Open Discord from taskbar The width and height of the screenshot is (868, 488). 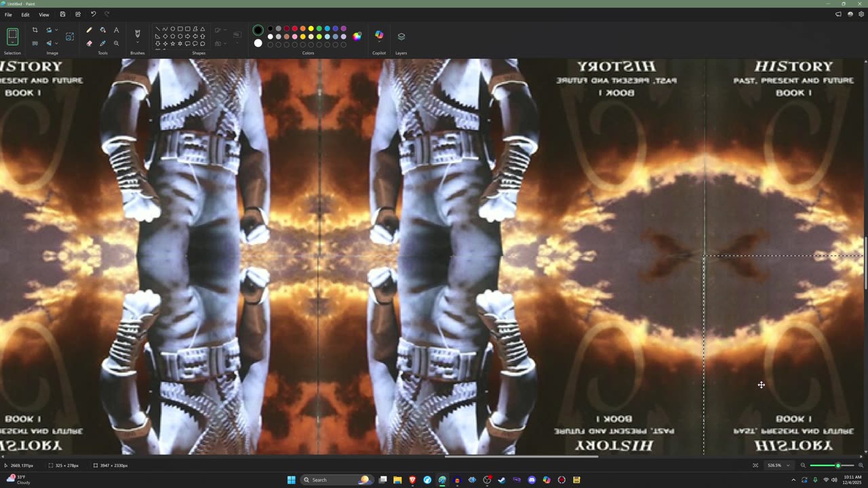[x=532, y=480]
